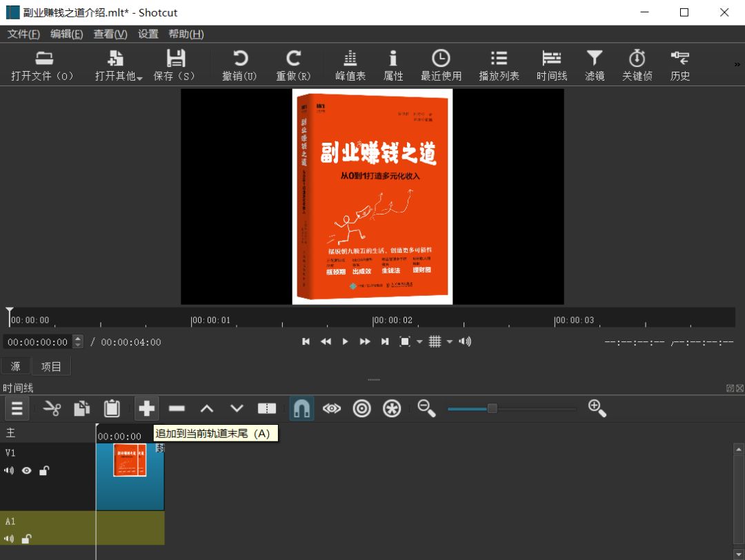This screenshot has height=560, width=745.
Task: Hide the V1 track with eye icon
Action: (27, 471)
